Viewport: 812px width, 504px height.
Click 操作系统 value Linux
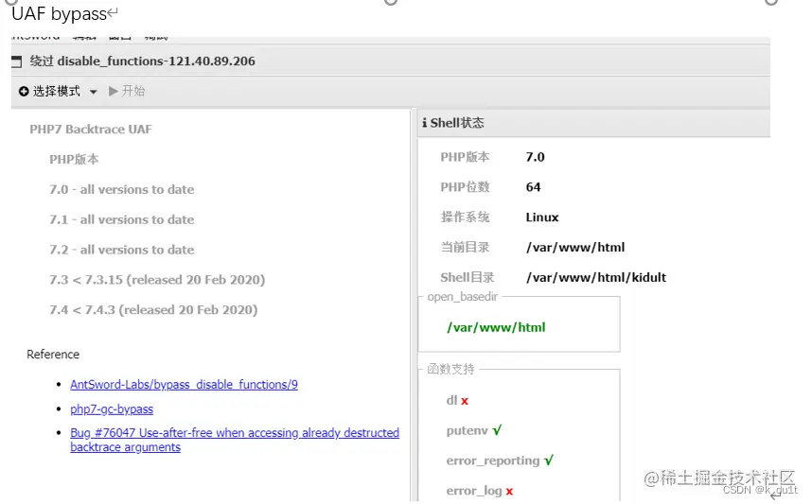click(542, 217)
